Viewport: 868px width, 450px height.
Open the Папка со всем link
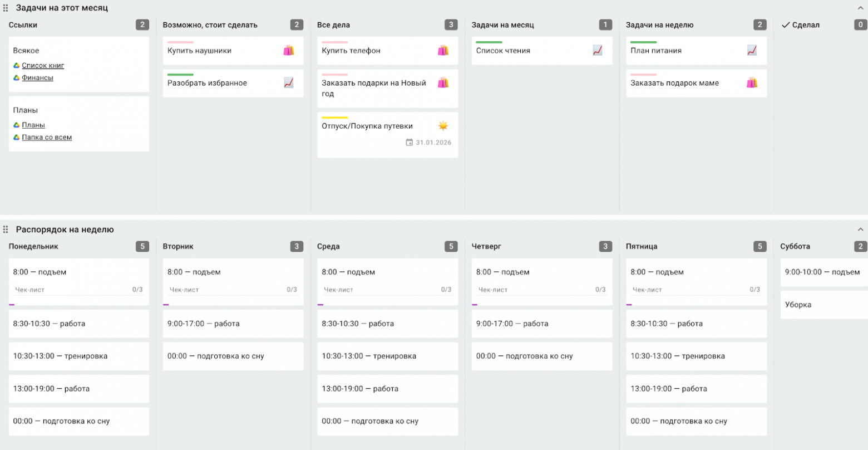[x=47, y=138]
